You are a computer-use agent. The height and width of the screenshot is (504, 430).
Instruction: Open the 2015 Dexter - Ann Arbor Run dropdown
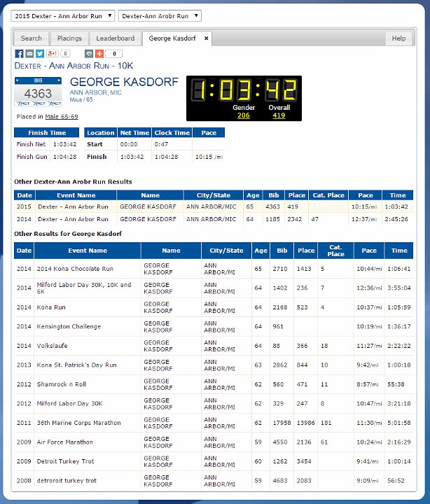tap(62, 15)
